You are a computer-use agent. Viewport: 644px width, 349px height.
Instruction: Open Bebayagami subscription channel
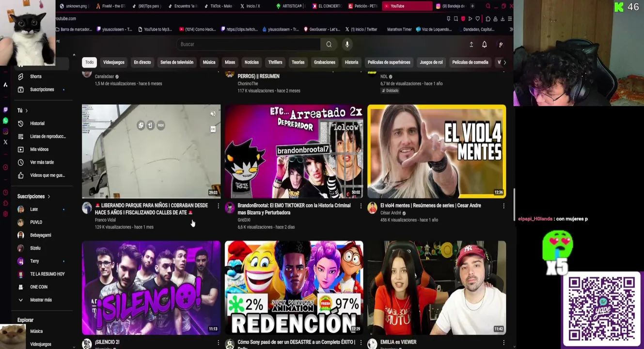click(x=41, y=236)
